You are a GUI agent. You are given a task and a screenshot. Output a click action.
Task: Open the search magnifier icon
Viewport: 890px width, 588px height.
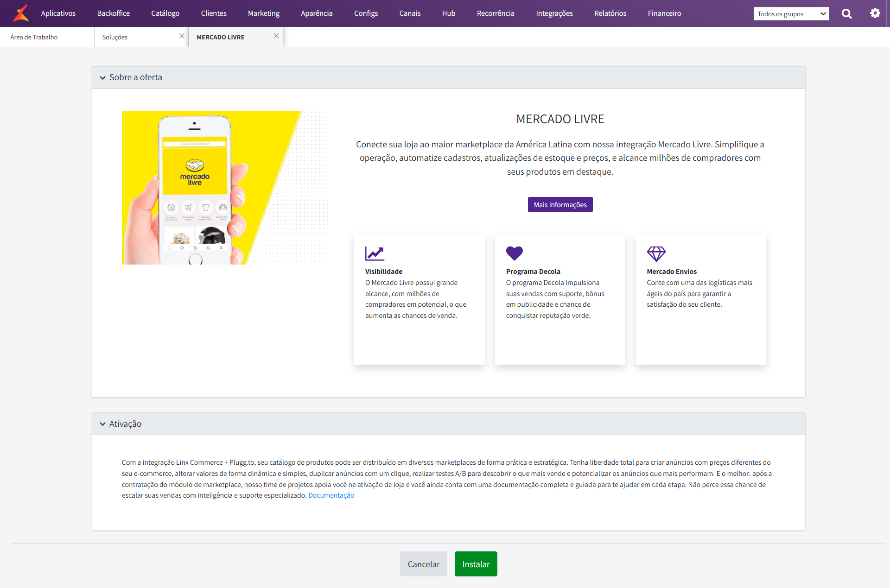(846, 13)
